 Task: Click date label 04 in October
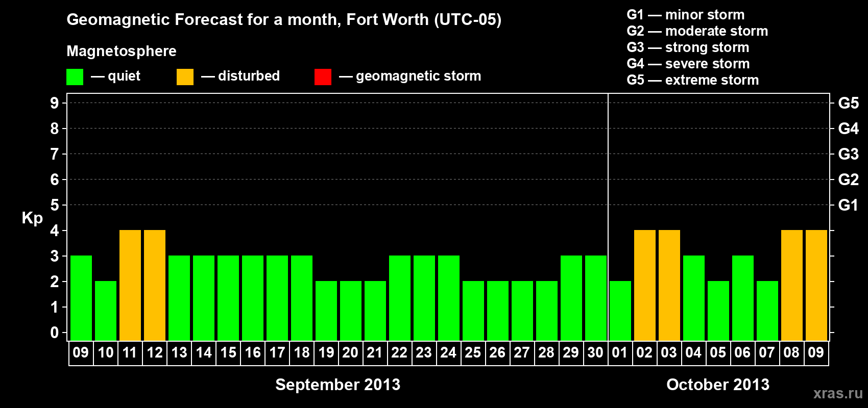[694, 353]
